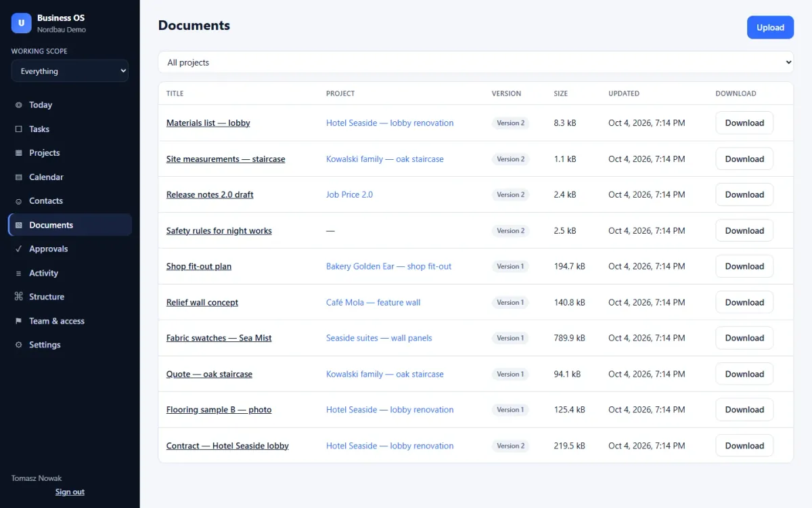Download Site measurements — staircase
This screenshot has width=812, height=508.
click(744, 159)
